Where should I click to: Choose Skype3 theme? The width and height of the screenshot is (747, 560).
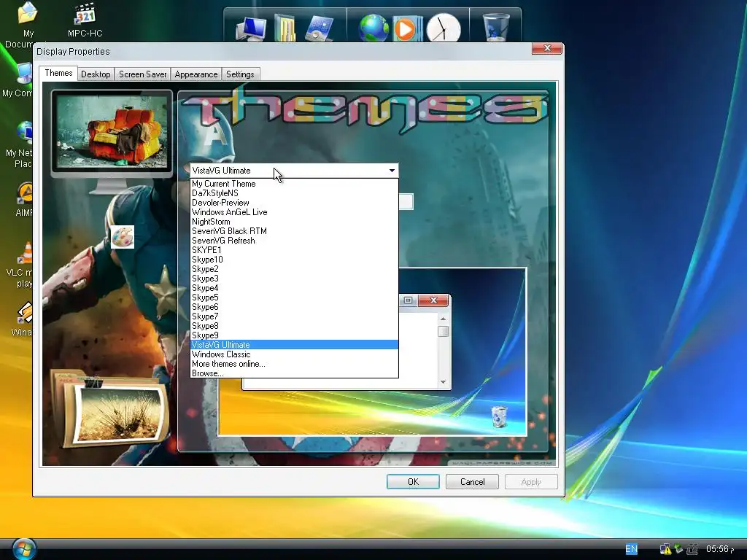click(x=294, y=279)
